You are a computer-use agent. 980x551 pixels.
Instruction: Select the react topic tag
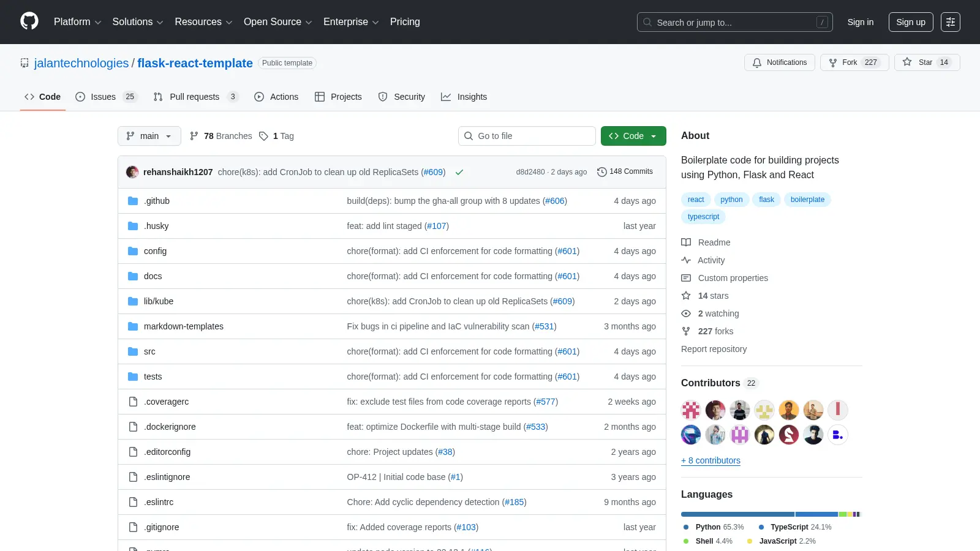coord(696,200)
